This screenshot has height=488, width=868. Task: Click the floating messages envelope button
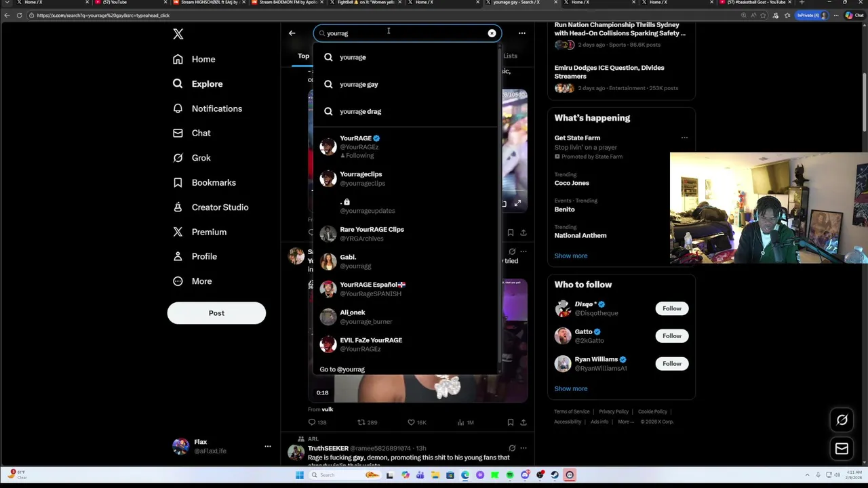point(842,449)
